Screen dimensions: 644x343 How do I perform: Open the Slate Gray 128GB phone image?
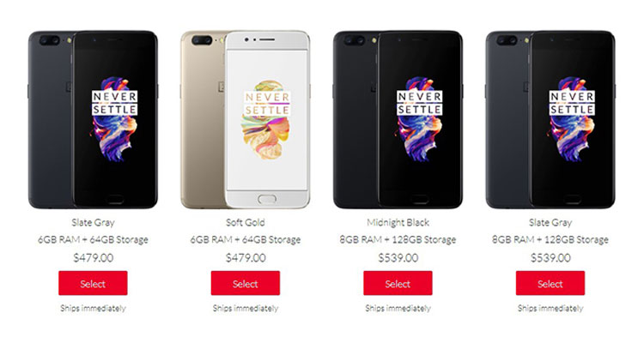pyautogui.click(x=550, y=119)
